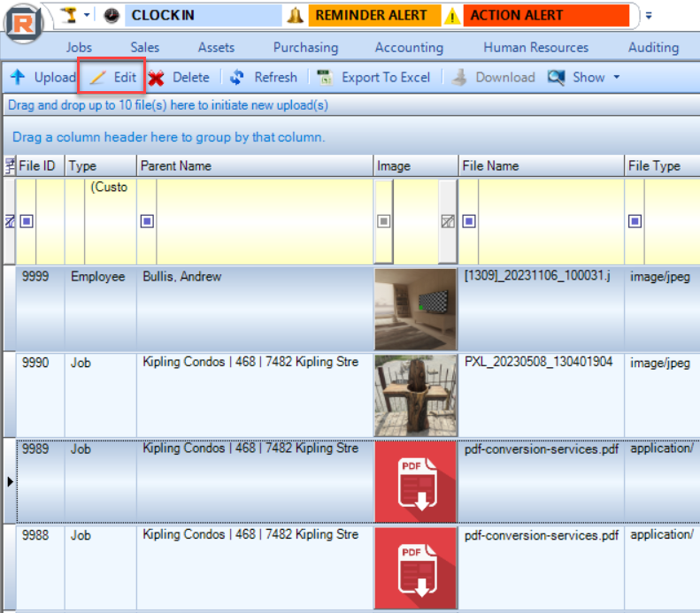The width and height of the screenshot is (700, 613).
Task: Click the reminder bell icon
Action: tap(295, 16)
